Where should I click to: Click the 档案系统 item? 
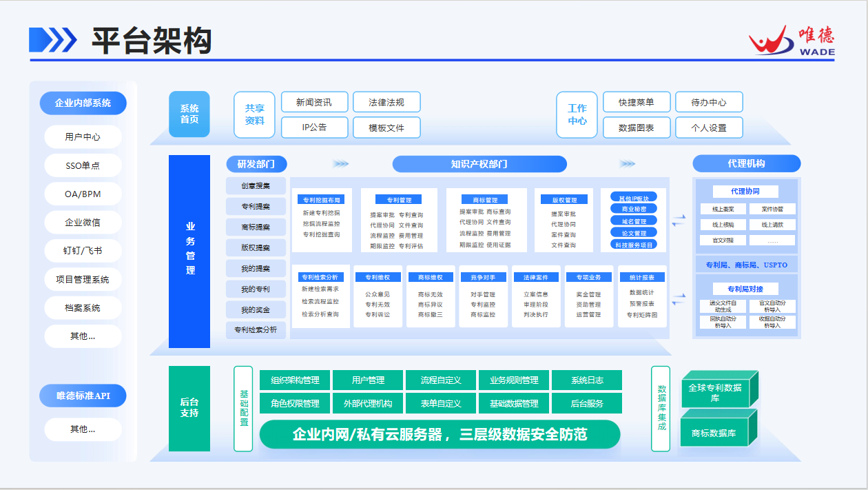coord(83,307)
